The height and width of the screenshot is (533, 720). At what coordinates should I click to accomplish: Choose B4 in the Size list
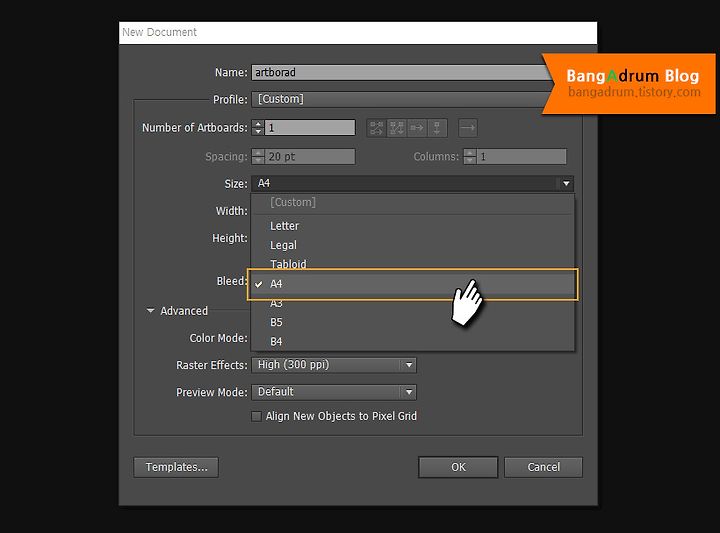click(x=412, y=342)
